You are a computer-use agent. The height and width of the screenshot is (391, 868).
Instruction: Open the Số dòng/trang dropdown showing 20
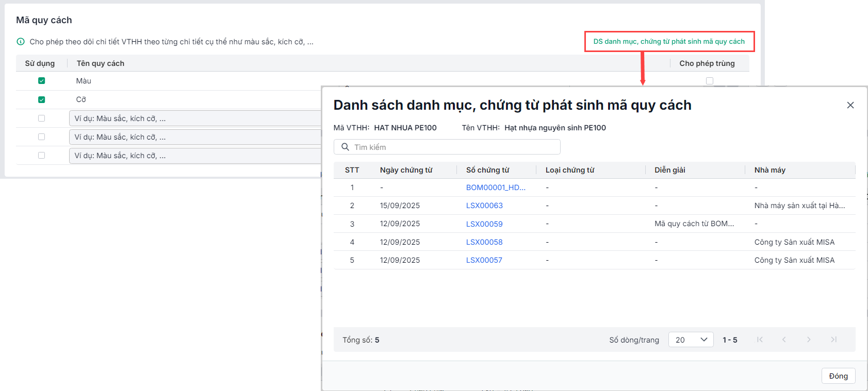(691, 339)
